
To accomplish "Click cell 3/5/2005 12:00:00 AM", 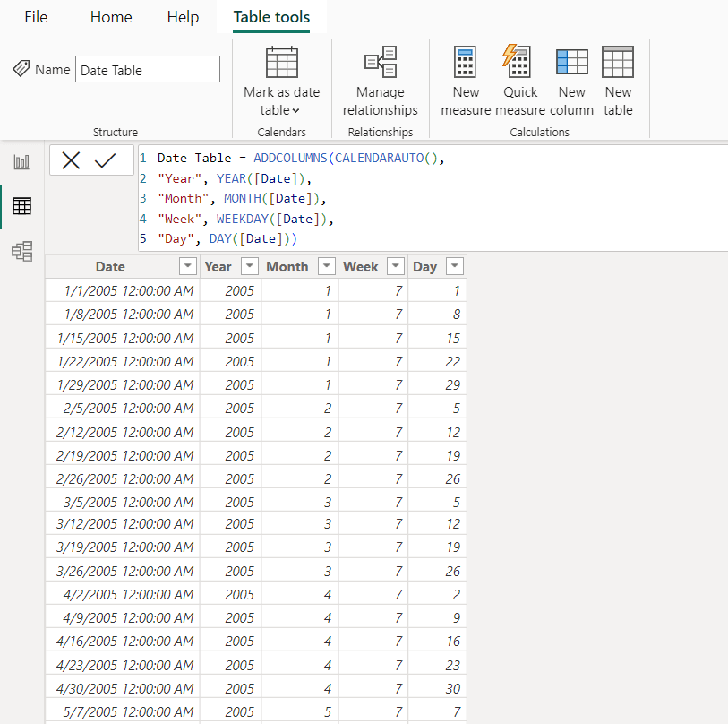I will tap(123, 502).
